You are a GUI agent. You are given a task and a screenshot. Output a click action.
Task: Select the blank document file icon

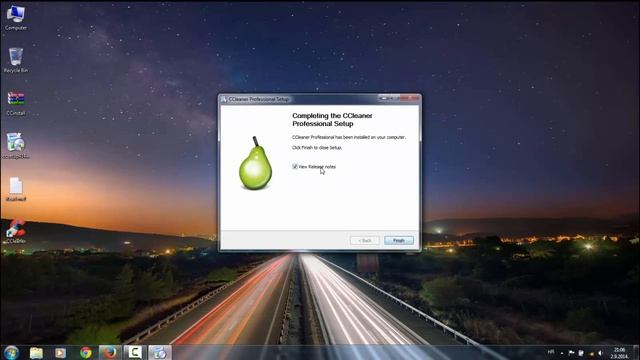16,189
